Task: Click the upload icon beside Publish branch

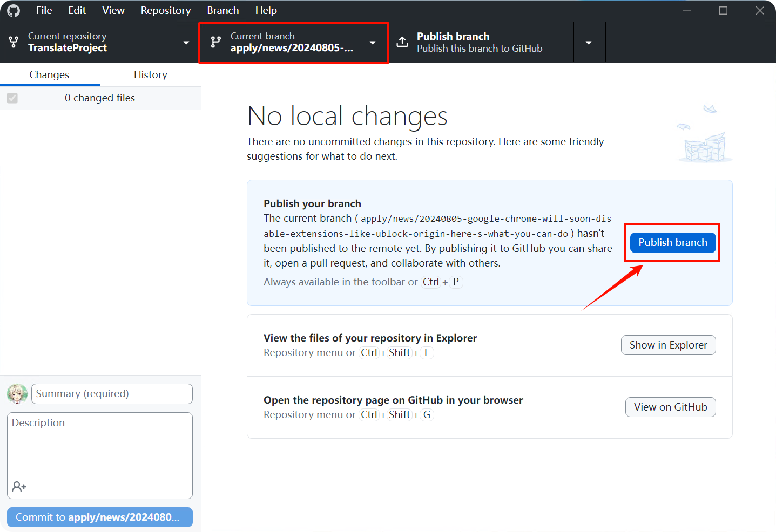Action: click(402, 42)
